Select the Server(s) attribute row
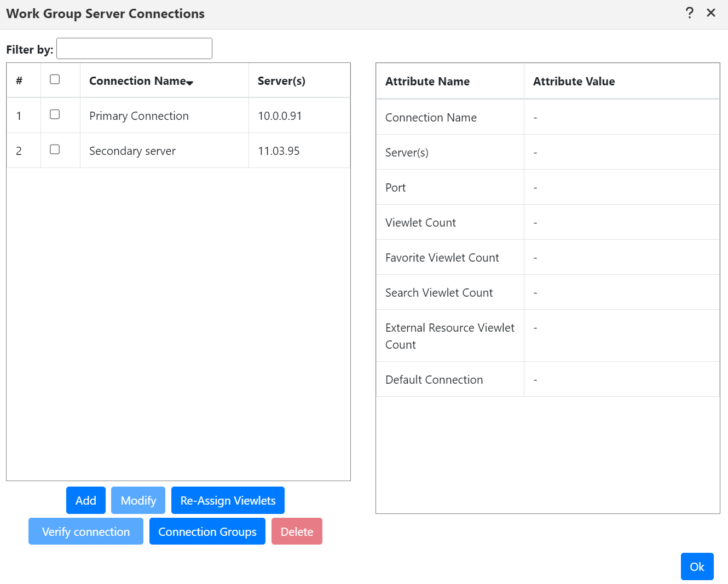The image size is (728, 584). tap(548, 152)
